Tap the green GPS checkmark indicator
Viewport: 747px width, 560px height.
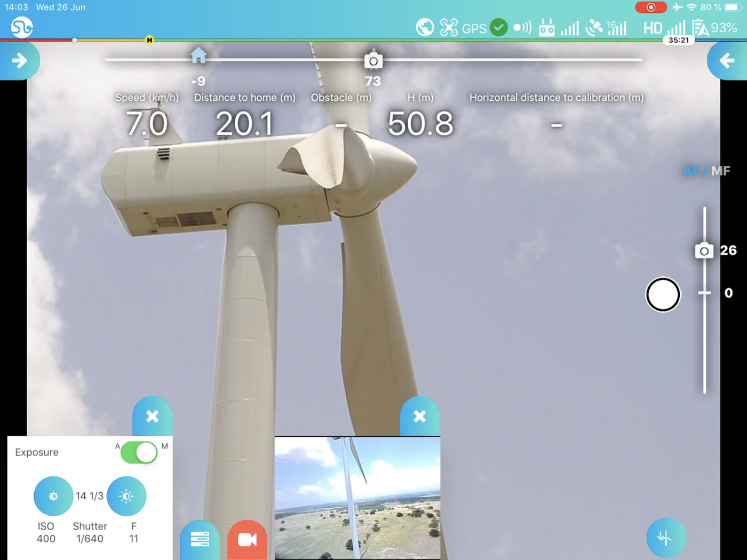point(499,27)
